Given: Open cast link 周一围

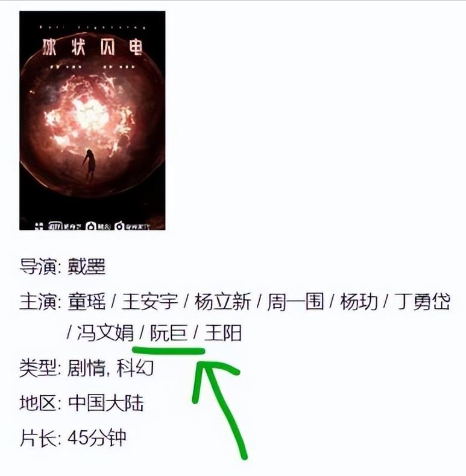Looking at the screenshot, I should point(295,302).
